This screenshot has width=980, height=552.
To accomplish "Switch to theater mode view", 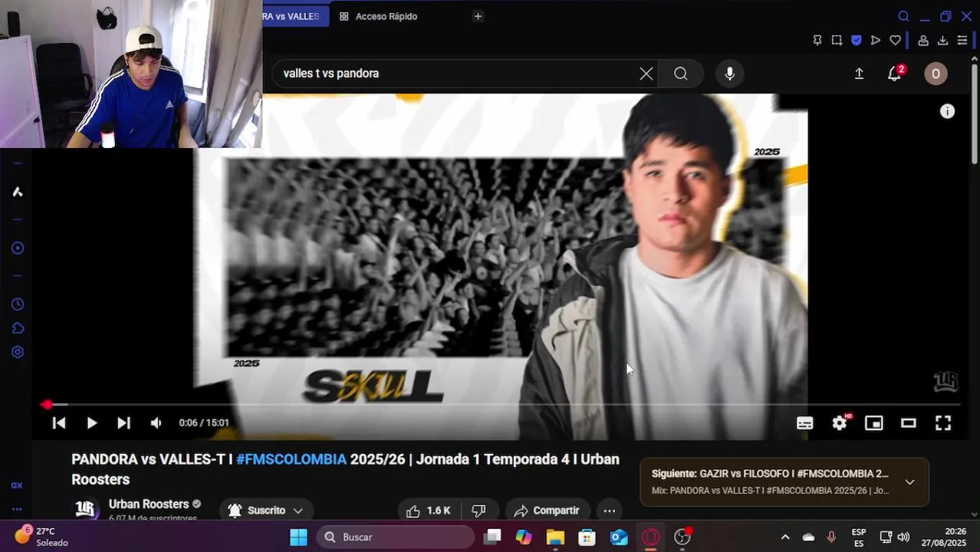I will tap(909, 423).
